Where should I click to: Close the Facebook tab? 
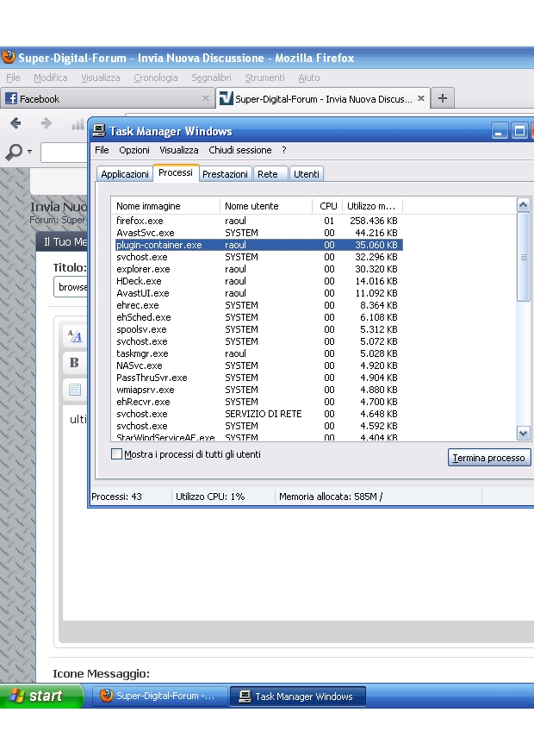205,99
